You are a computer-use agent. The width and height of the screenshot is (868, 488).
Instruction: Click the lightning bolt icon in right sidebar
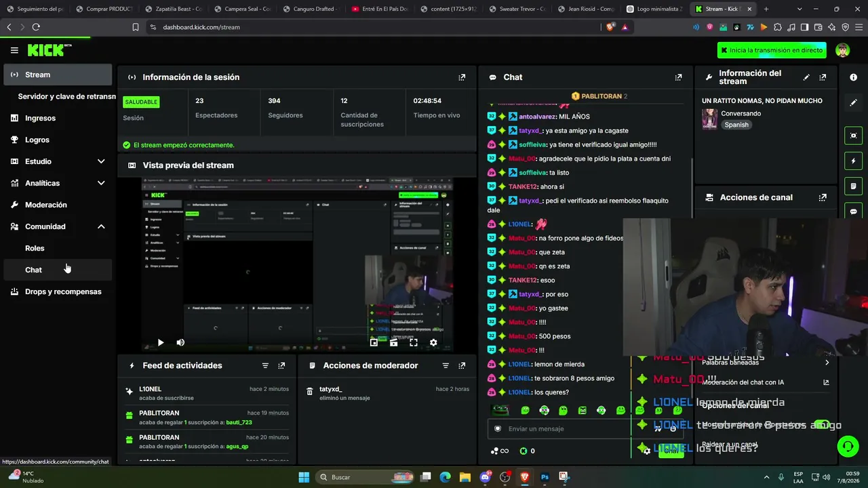[853, 161]
